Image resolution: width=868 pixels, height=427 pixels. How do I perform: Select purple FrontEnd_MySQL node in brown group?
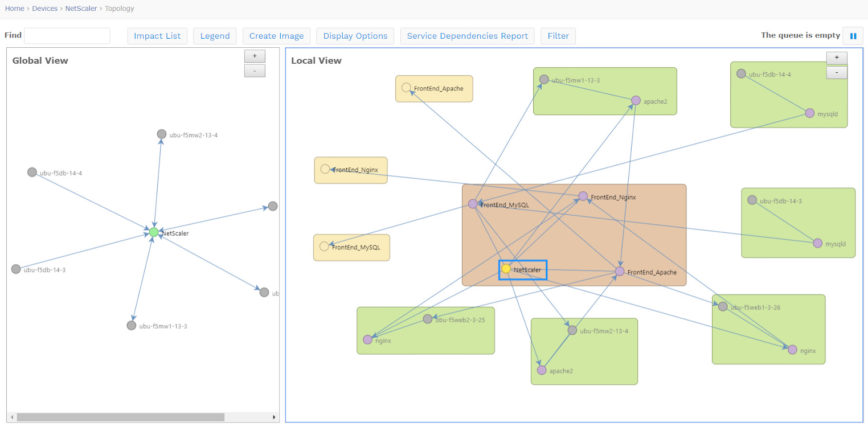point(473,204)
